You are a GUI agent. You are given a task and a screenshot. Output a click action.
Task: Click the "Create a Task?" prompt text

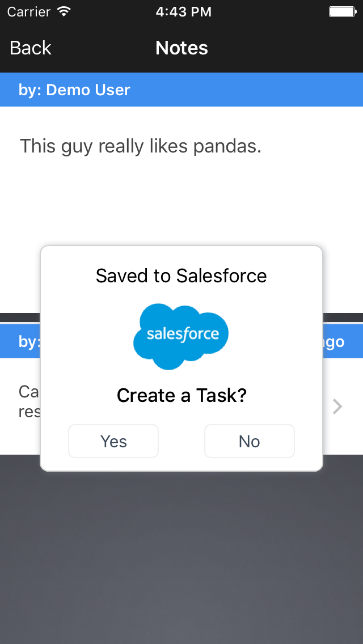[181, 395]
